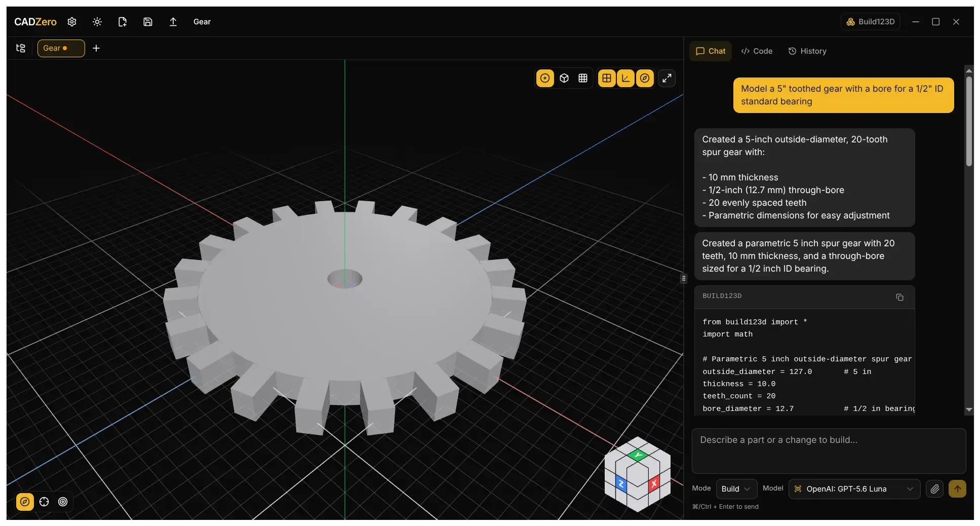Click the panel splitter handle
The image size is (980, 526).
(684, 278)
